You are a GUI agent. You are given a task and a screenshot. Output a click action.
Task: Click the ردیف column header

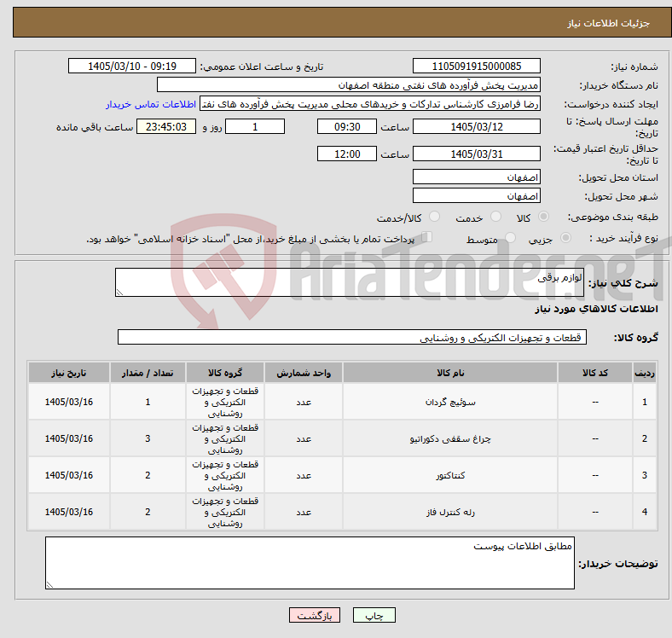coord(645,373)
